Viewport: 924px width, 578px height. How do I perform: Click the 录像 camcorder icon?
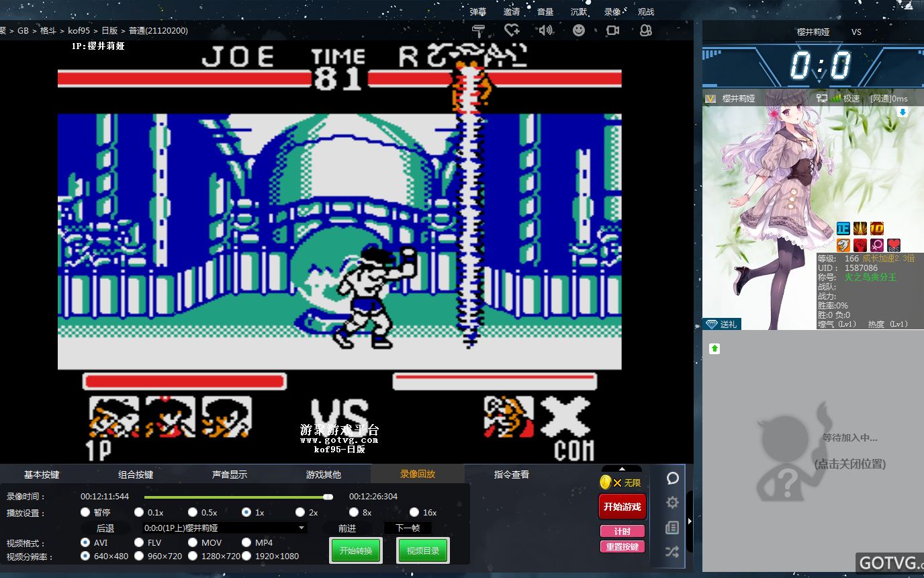pyautogui.click(x=612, y=30)
